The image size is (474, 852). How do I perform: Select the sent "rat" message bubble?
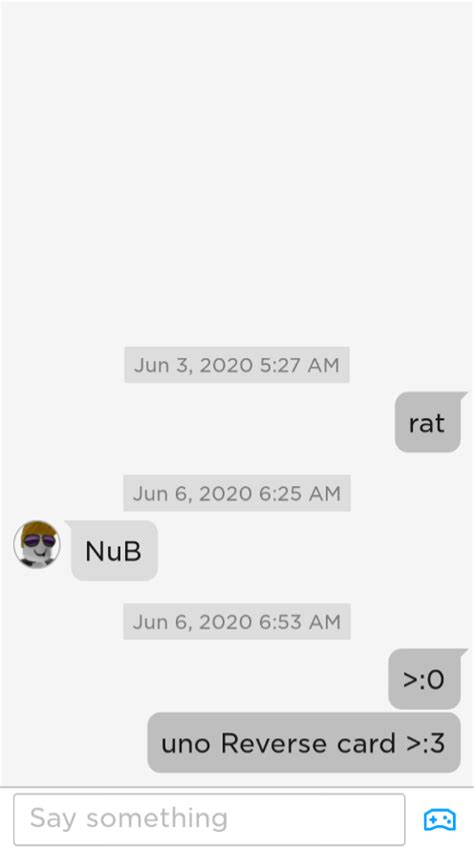click(428, 422)
